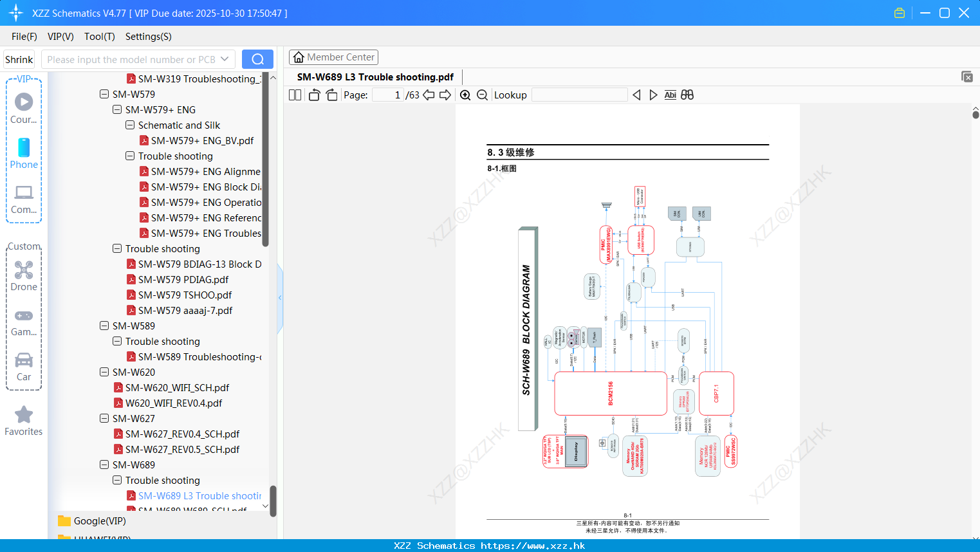Collapse SM-W579+ ENG node
The width and height of the screenshot is (980, 552).
coord(117,110)
